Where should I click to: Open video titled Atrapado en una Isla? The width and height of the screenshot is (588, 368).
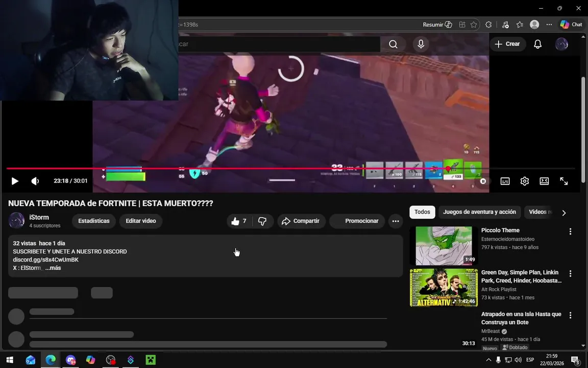[521, 318]
